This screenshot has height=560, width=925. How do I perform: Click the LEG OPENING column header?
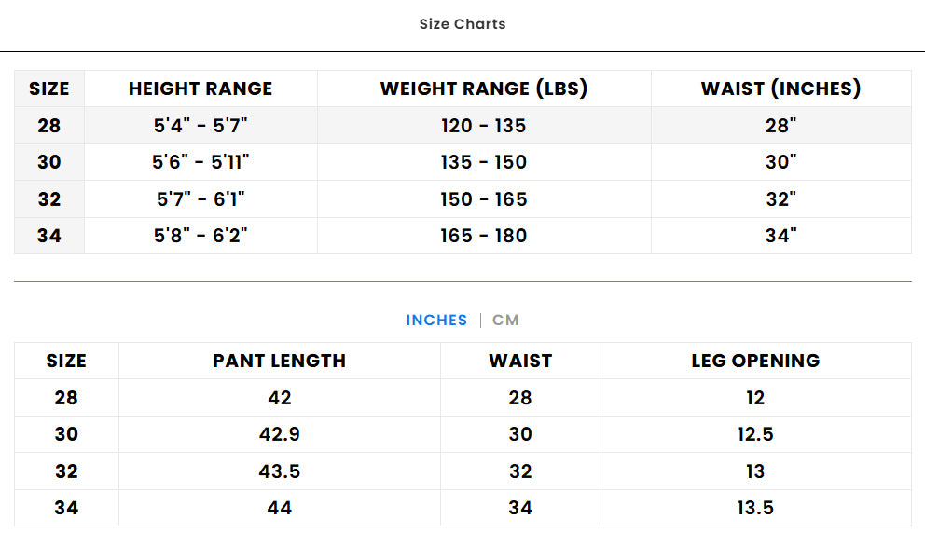[x=755, y=361]
